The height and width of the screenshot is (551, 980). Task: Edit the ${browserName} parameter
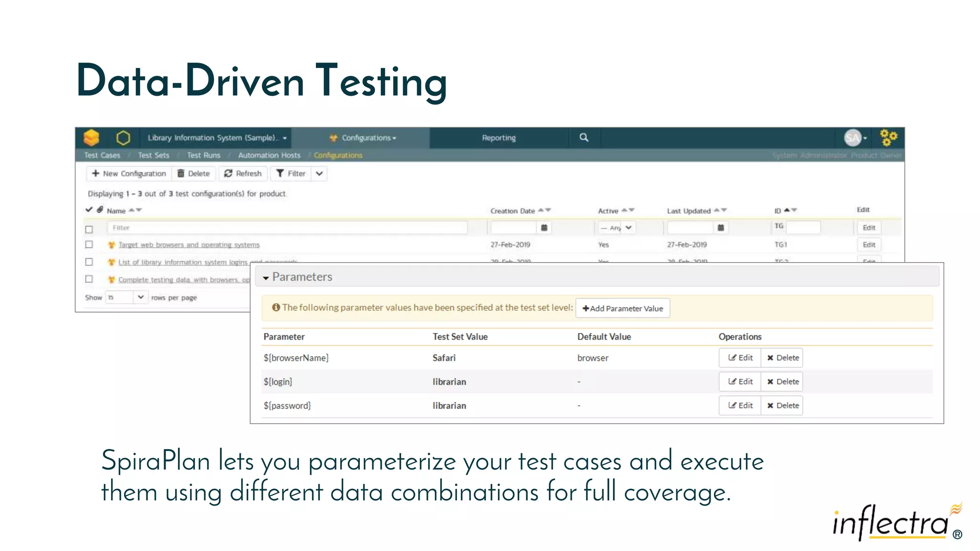coord(740,358)
